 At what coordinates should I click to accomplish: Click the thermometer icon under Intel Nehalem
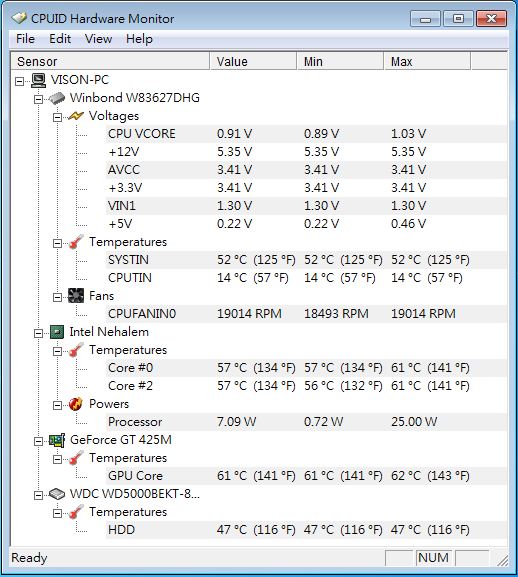pos(76,350)
